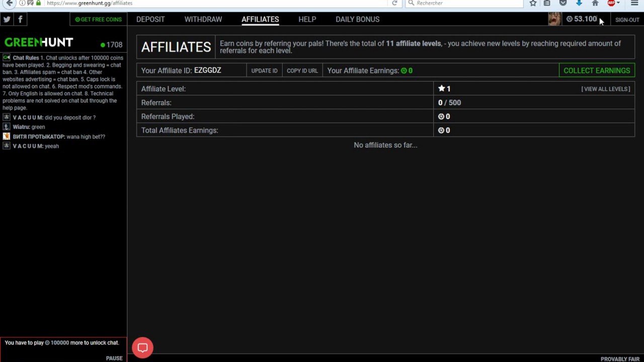The height and width of the screenshot is (362, 644).
Task: Pause the chat with the Pause link
Action: (x=114, y=358)
